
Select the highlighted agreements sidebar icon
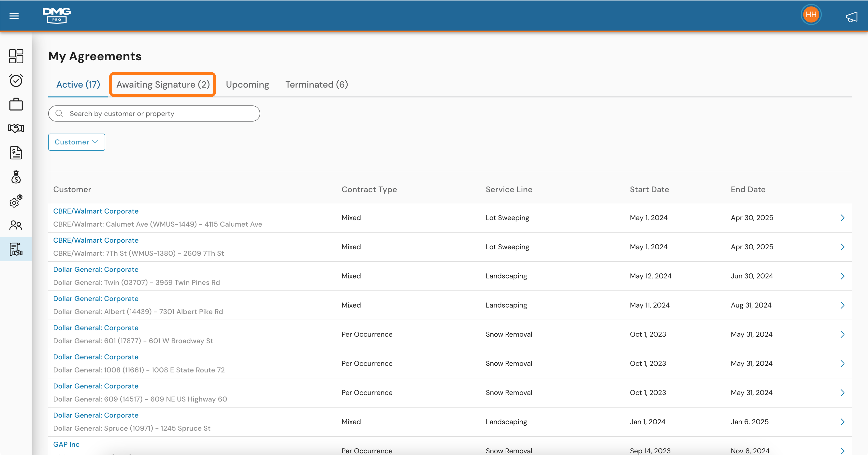coord(16,249)
